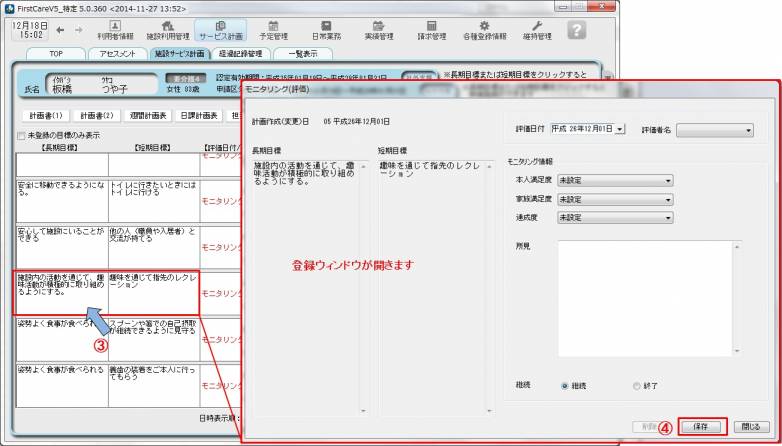Select the 継続 radio button

coord(565,385)
